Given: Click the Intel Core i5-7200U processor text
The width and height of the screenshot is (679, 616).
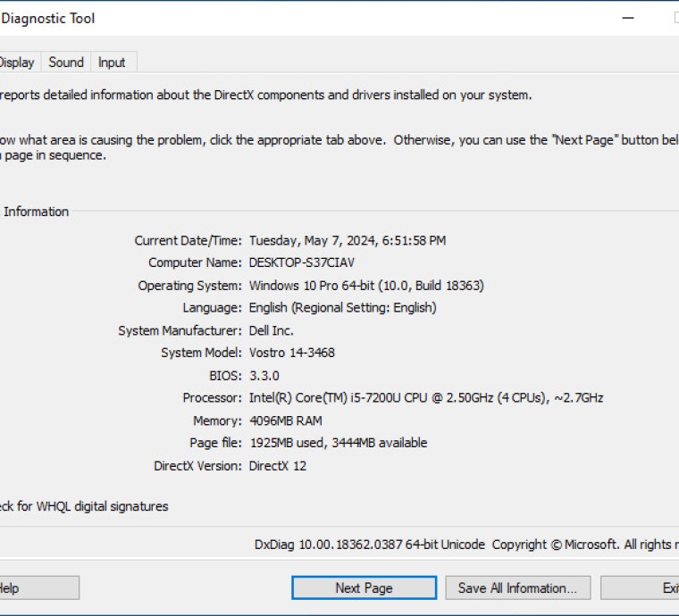Looking at the screenshot, I should click(x=426, y=397).
